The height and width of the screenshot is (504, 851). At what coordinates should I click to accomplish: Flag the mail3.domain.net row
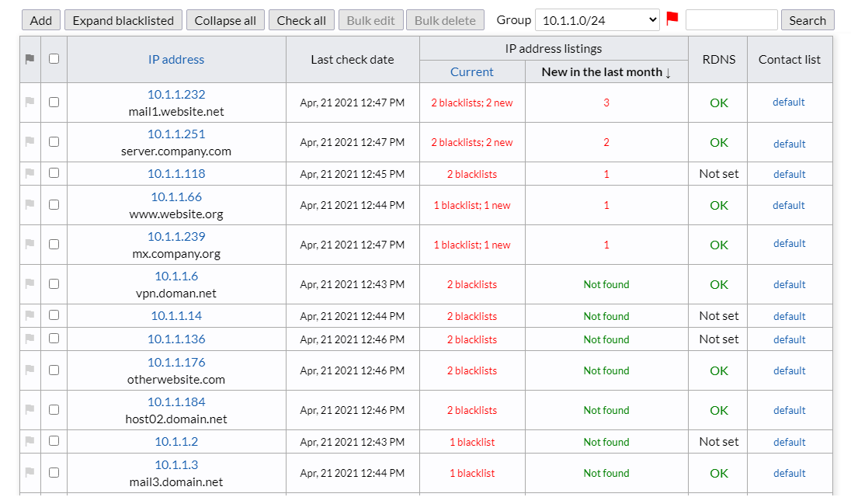pos(30,472)
